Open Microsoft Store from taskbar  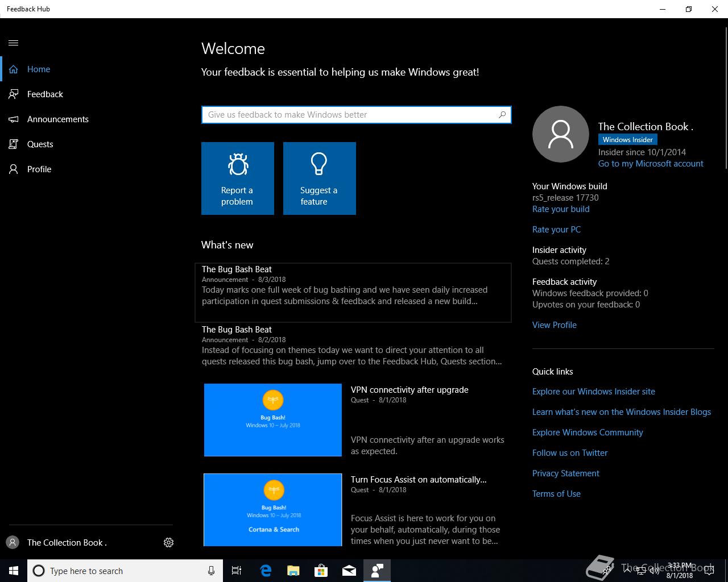(321, 571)
